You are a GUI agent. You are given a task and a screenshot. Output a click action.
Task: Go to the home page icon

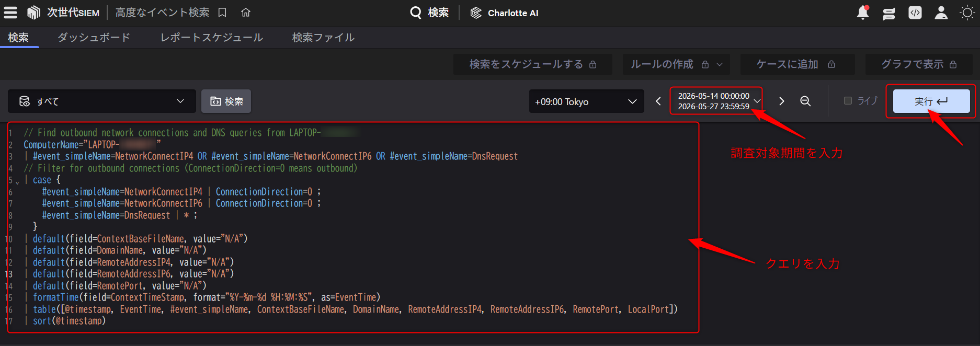[x=246, y=13]
